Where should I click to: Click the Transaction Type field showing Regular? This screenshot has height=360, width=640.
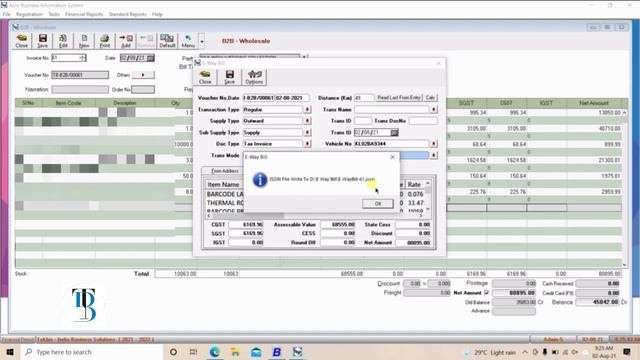click(x=273, y=109)
